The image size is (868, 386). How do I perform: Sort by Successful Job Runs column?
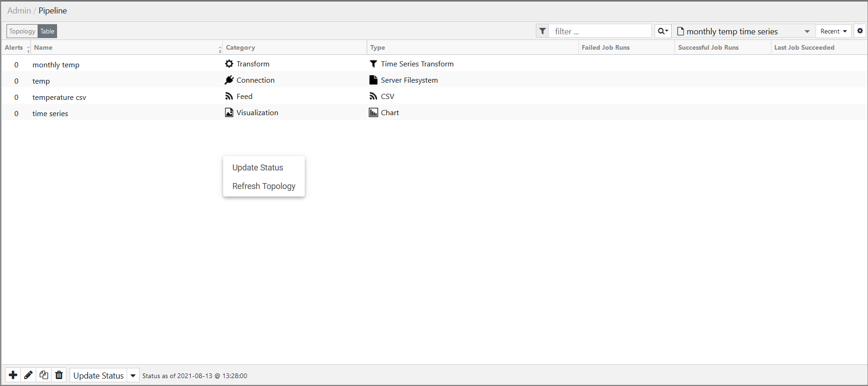pos(708,47)
